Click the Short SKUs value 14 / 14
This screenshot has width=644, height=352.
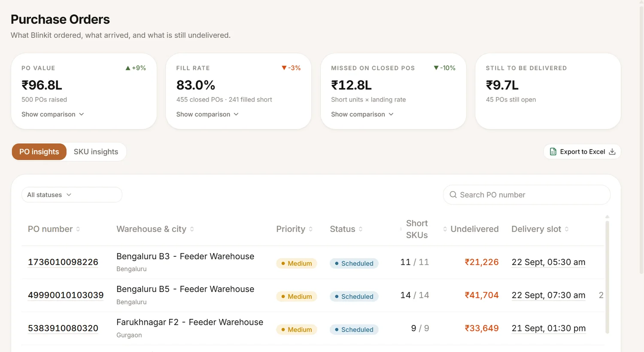(414, 295)
